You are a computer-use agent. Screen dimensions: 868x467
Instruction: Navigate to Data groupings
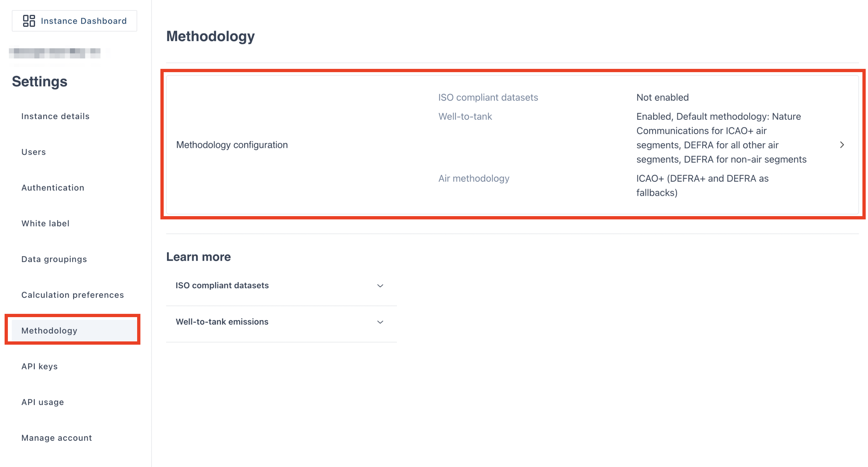pyautogui.click(x=54, y=259)
